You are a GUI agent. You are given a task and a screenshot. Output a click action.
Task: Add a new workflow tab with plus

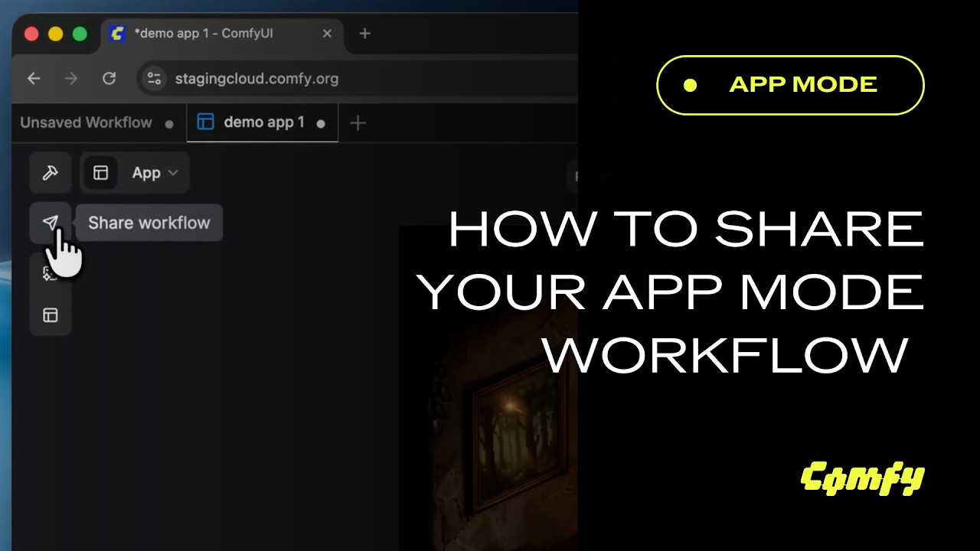[358, 123]
